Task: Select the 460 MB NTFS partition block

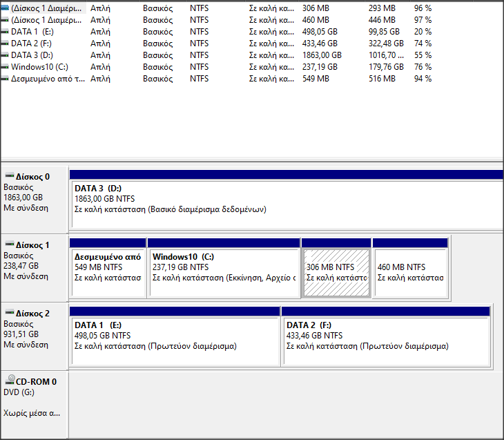Action: tap(409, 273)
